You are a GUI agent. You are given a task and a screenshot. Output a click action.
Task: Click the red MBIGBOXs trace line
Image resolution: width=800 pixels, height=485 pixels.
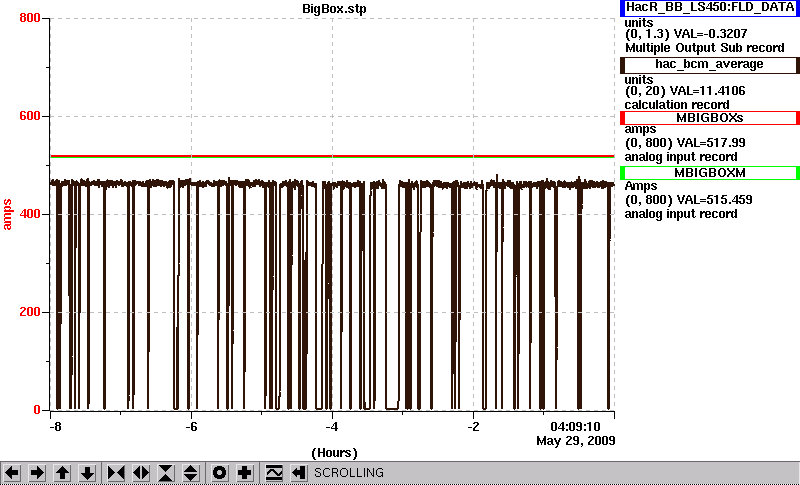[x=332, y=156]
